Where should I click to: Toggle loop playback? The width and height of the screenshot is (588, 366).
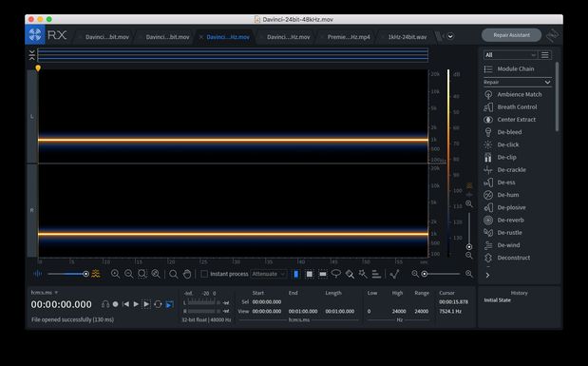pos(158,304)
